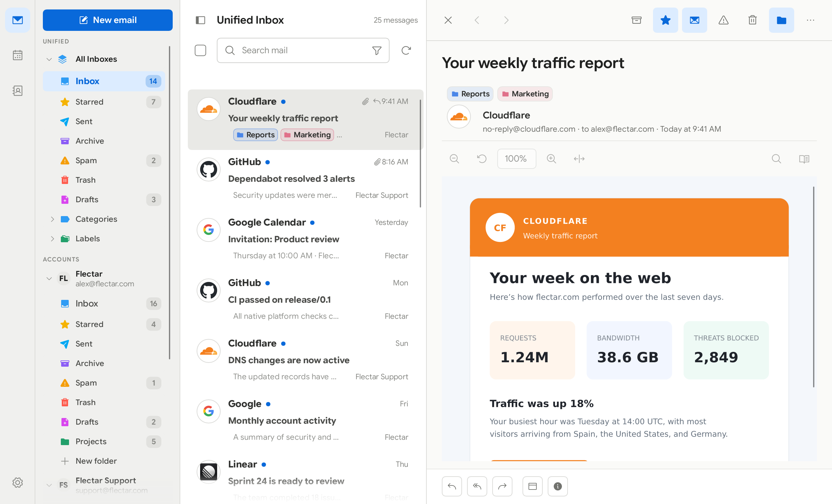Viewport: 832px width, 504px height.
Task: Open the Mail view in the left rail
Action: 18,20
